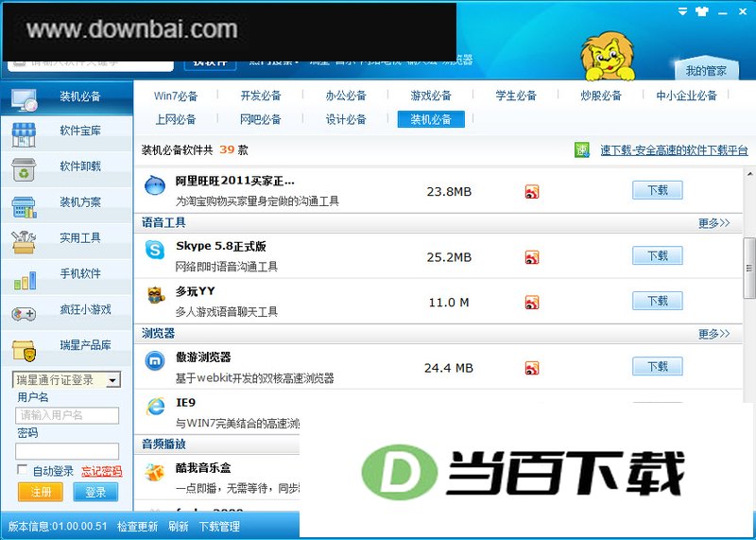Viewport: 756px width, 540px height.
Task: Click the 疯狂小游戏 gamepad icon
Action: tap(24, 314)
